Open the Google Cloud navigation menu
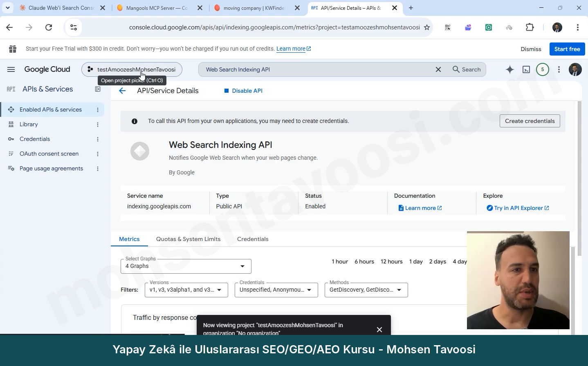Viewport: 588px width, 366px height. (11, 69)
